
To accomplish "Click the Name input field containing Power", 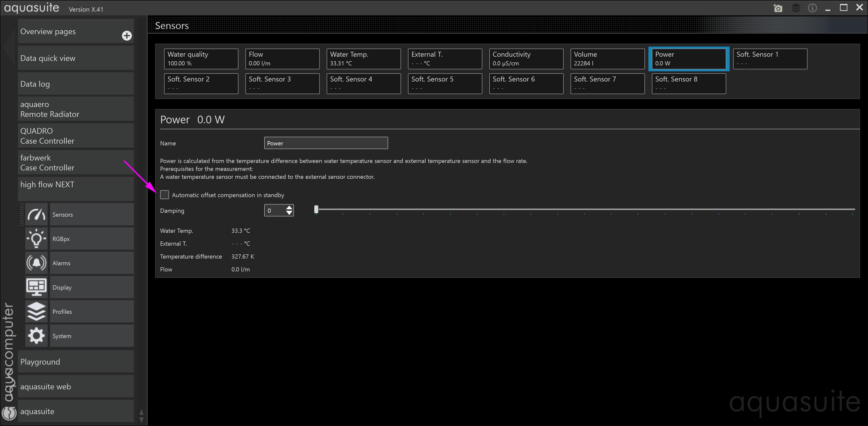I will coord(325,143).
